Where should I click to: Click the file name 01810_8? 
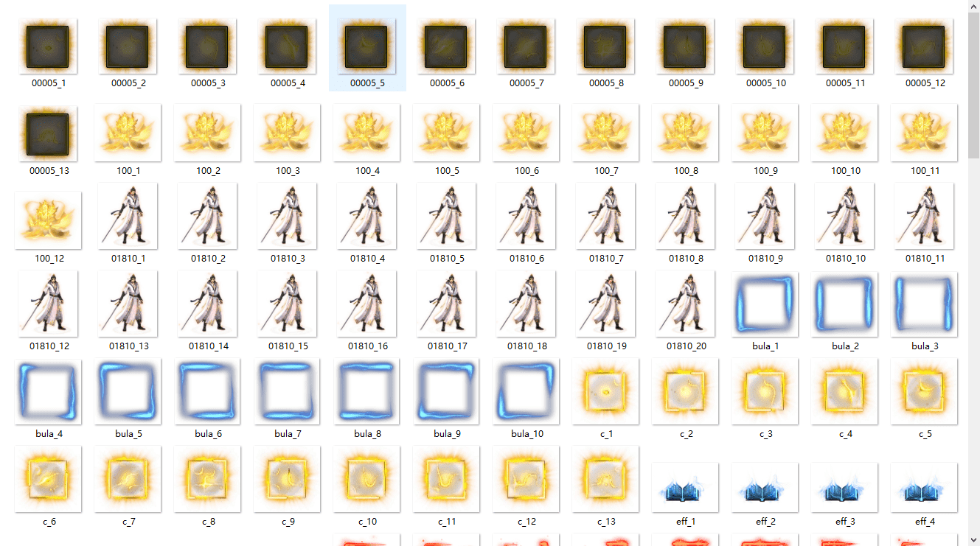(x=686, y=259)
